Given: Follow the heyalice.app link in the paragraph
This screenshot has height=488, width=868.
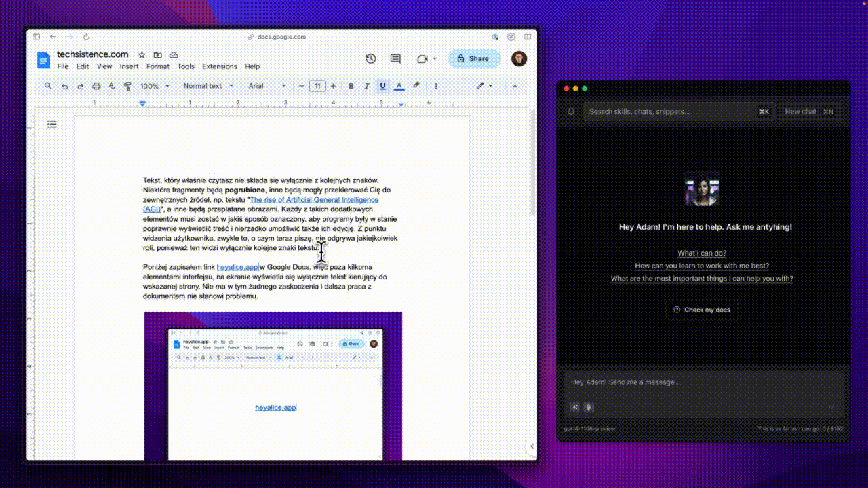Looking at the screenshot, I should coord(237,267).
